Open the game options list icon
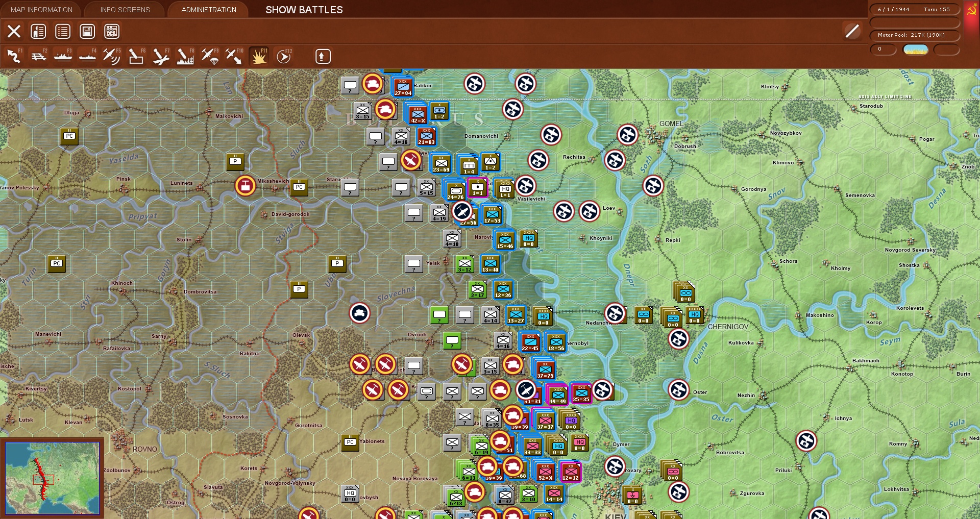The image size is (980, 519). 63,32
